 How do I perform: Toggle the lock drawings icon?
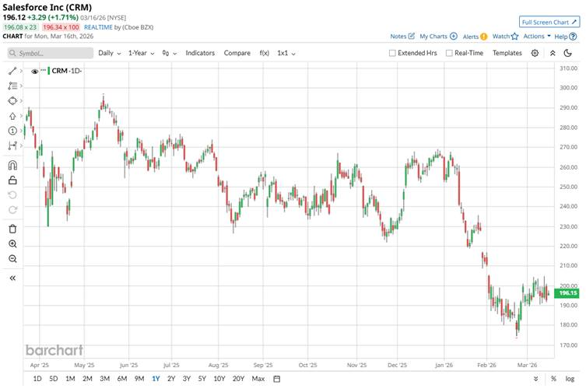coord(12,180)
